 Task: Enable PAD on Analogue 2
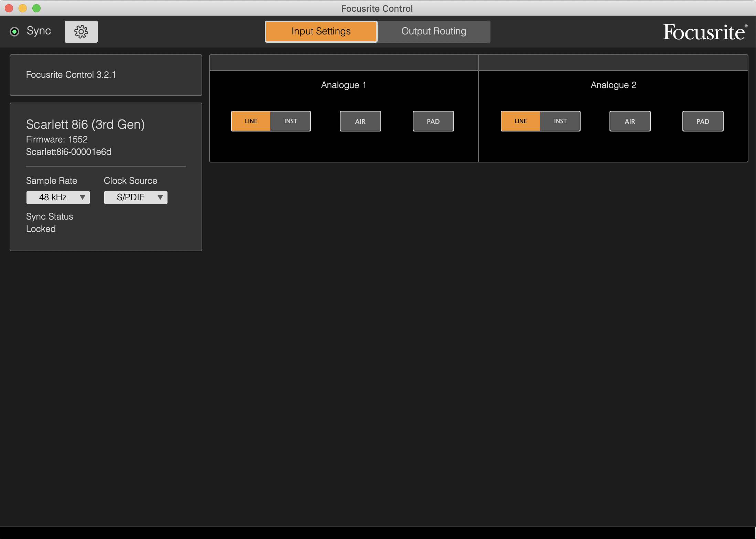[703, 121]
